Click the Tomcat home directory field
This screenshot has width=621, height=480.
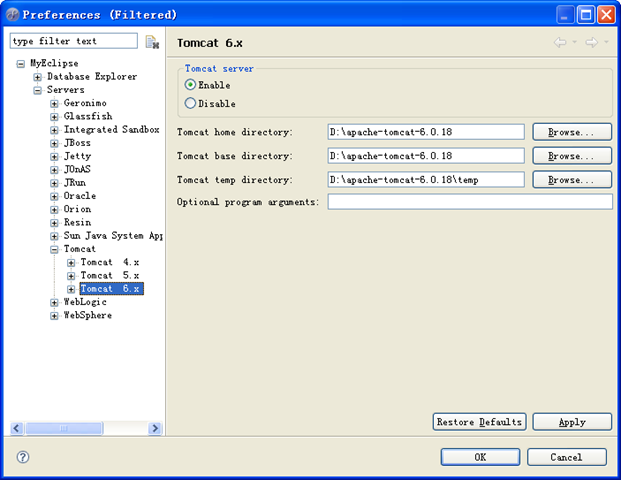point(426,132)
